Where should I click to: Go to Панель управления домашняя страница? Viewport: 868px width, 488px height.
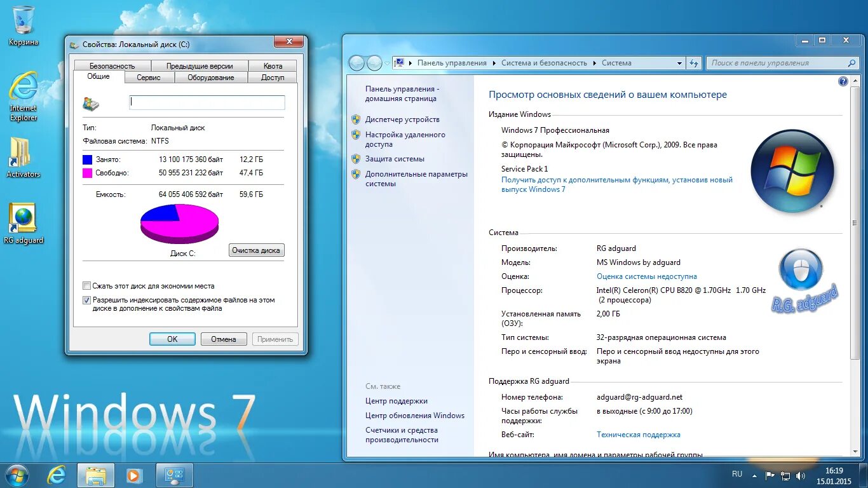point(402,94)
